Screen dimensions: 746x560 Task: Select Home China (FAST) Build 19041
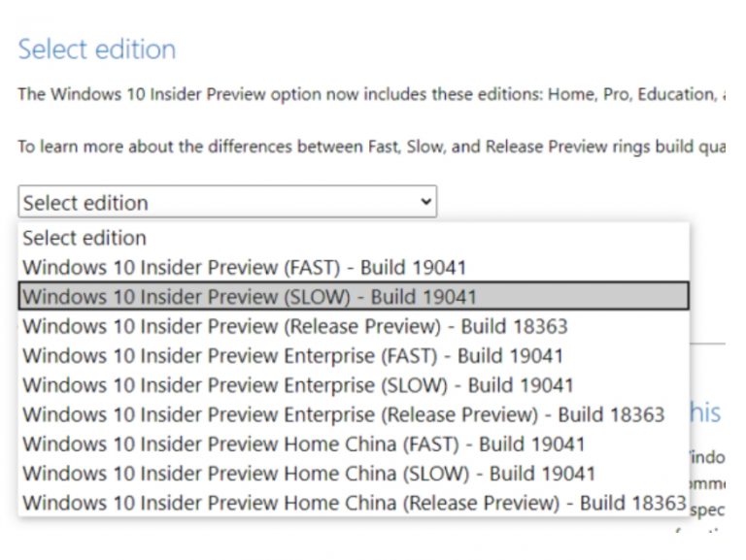coord(303,445)
